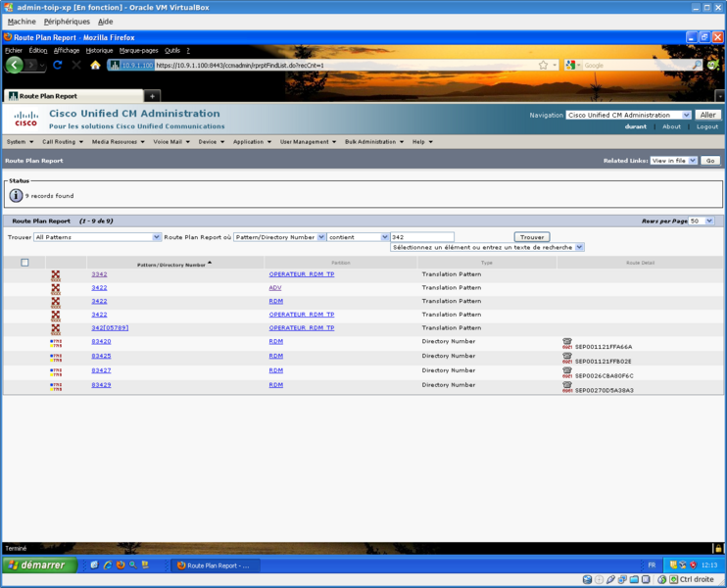Click the search text field containing 342

coord(421,237)
